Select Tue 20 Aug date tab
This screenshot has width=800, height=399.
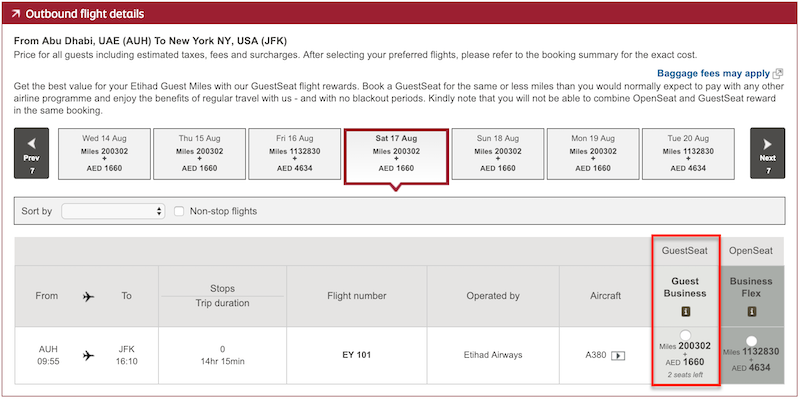coord(688,154)
